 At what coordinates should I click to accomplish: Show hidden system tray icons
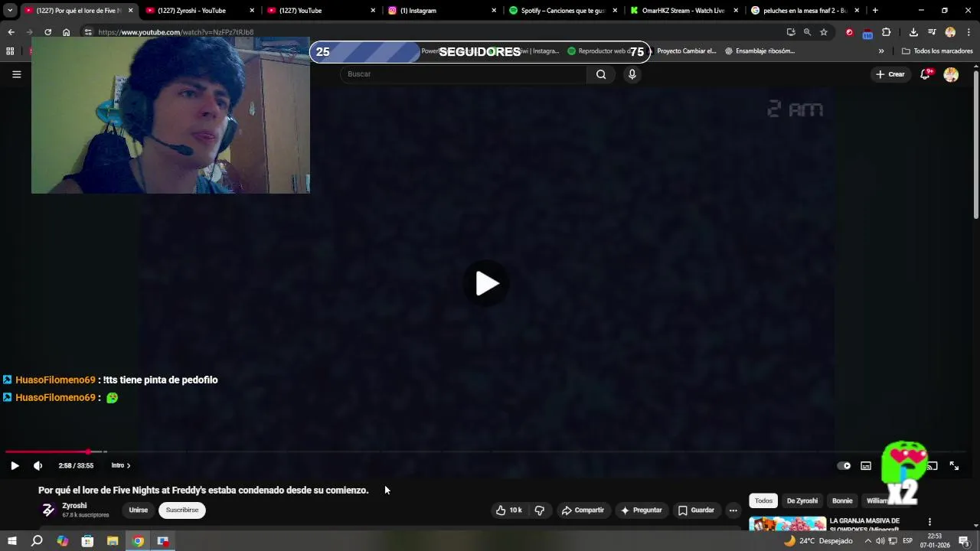(x=867, y=541)
